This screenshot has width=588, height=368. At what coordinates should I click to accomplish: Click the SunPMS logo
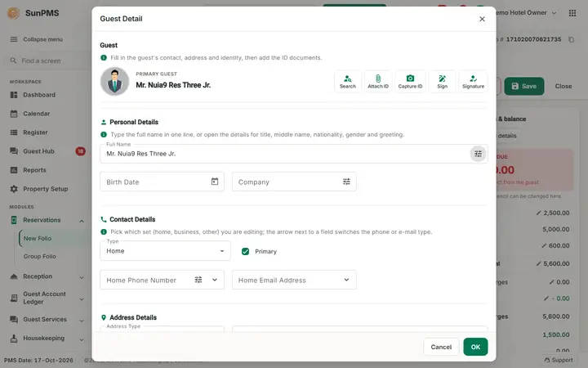[x=14, y=13]
